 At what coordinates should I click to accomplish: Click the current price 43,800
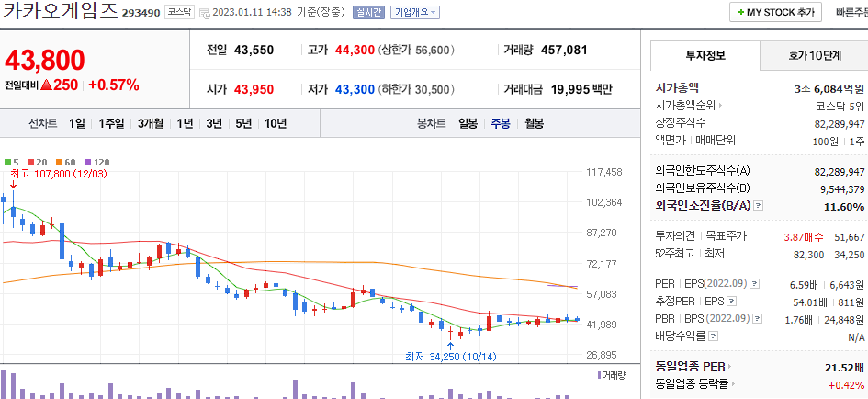point(45,61)
